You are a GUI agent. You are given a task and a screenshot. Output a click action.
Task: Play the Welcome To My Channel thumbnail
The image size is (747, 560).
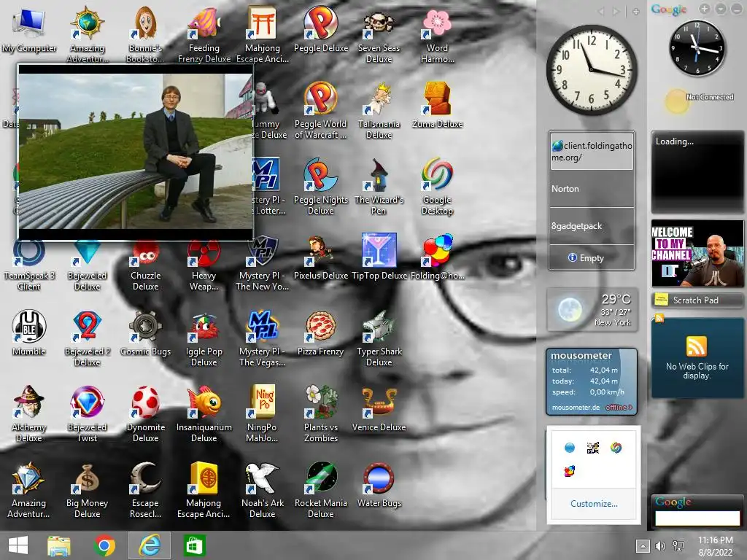697,253
